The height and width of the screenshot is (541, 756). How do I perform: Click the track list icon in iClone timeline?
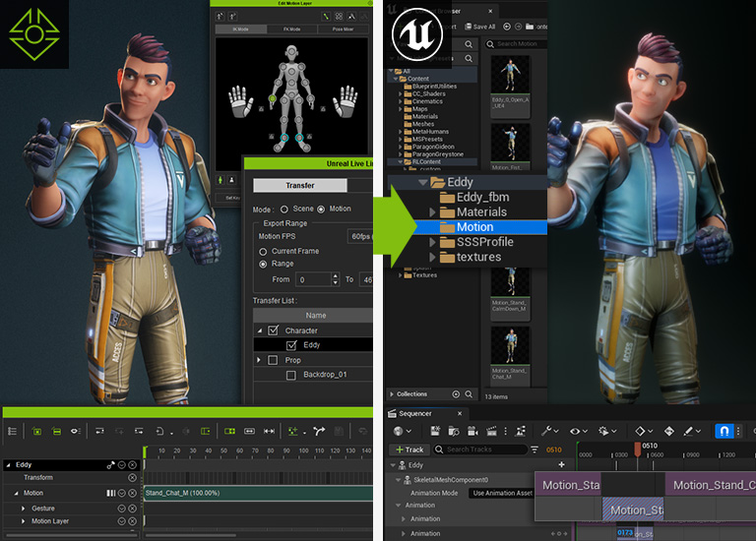[12, 431]
